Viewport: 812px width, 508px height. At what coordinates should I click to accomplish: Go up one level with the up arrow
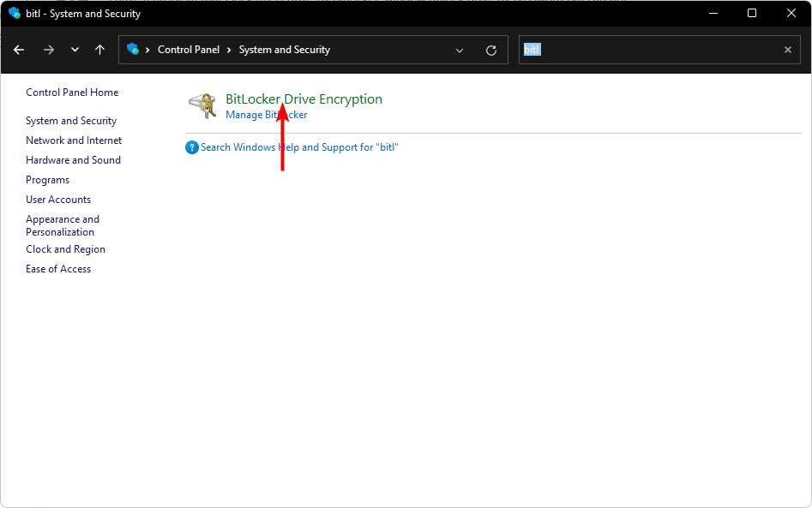[x=100, y=50]
